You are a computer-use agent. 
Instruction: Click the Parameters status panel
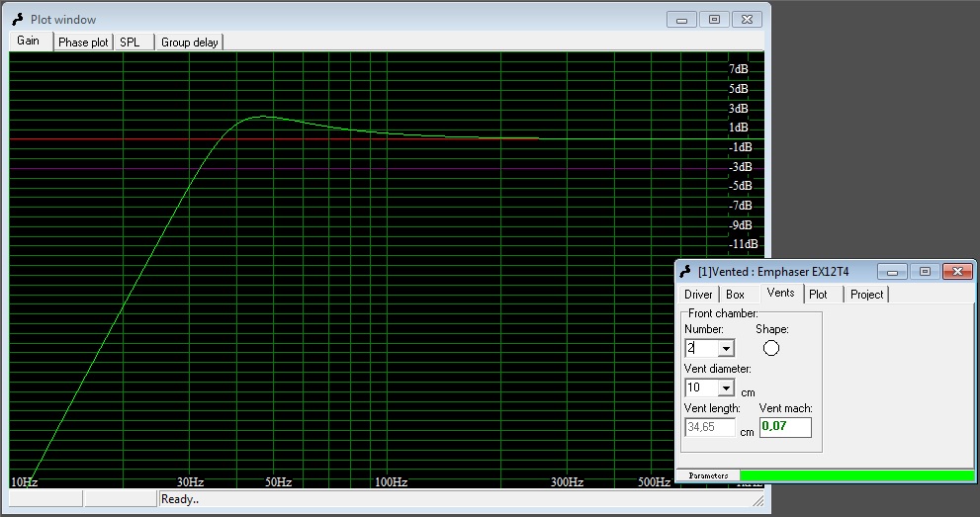point(708,475)
